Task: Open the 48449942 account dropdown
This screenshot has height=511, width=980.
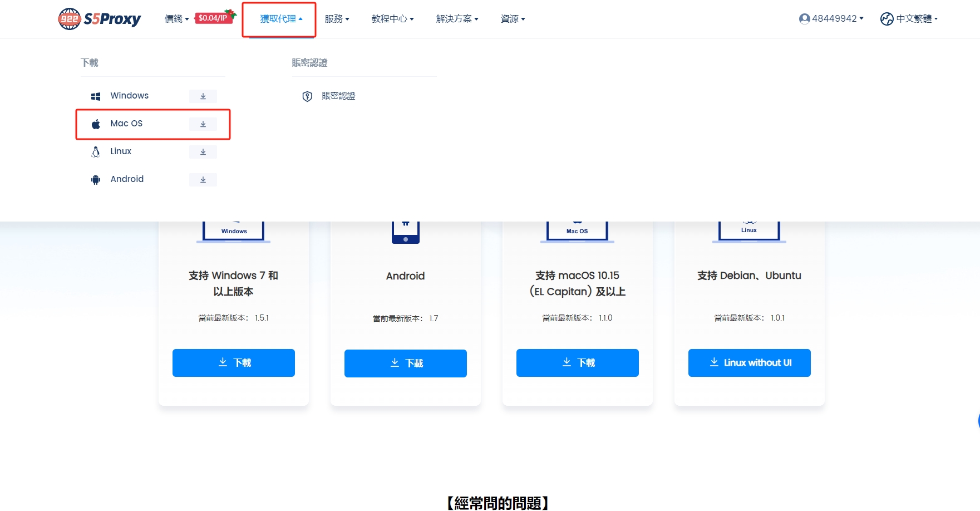Action: [x=831, y=19]
